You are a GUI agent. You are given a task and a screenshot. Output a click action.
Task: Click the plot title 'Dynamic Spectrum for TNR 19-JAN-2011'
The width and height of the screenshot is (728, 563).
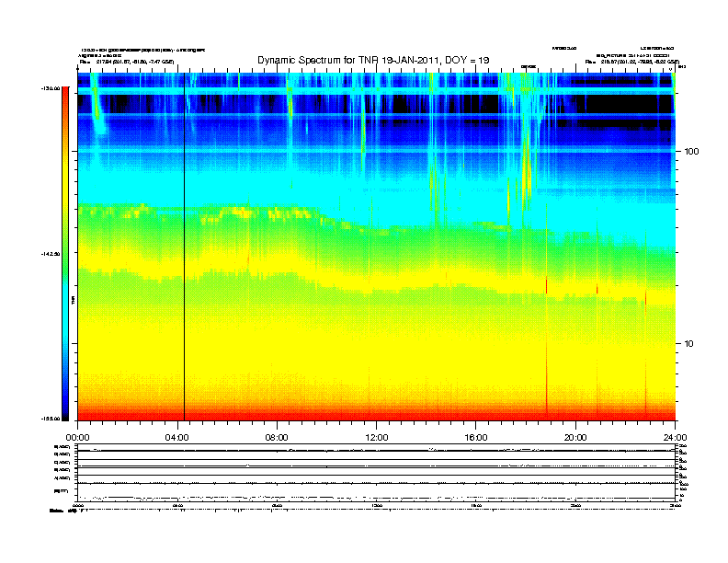tap(373, 60)
